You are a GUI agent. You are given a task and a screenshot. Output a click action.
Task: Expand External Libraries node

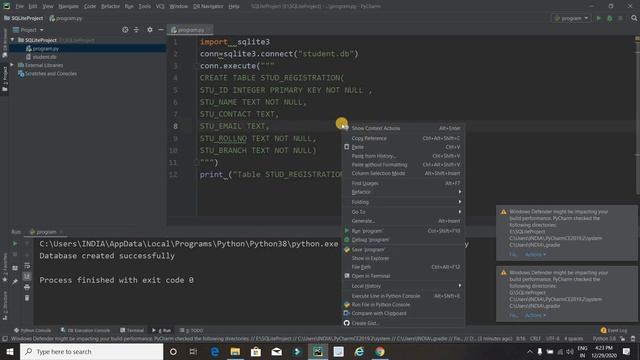click(12, 65)
